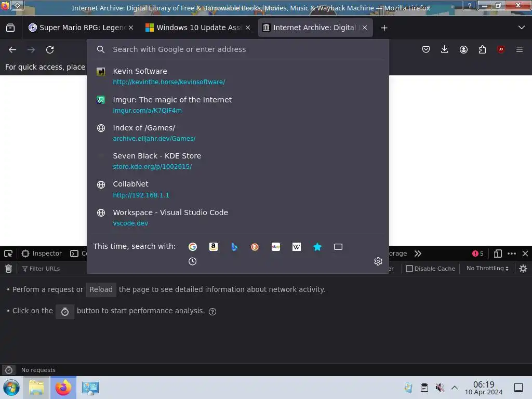Search this time with Amazon icon
532x399 pixels.
click(214, 247)
